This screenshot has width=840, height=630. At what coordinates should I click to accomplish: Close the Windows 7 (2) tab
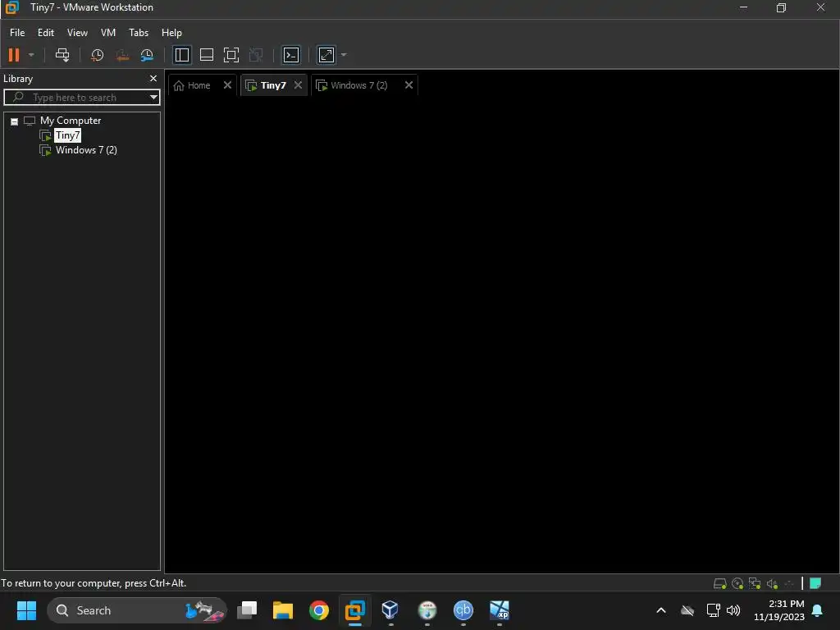pos(409,85)
